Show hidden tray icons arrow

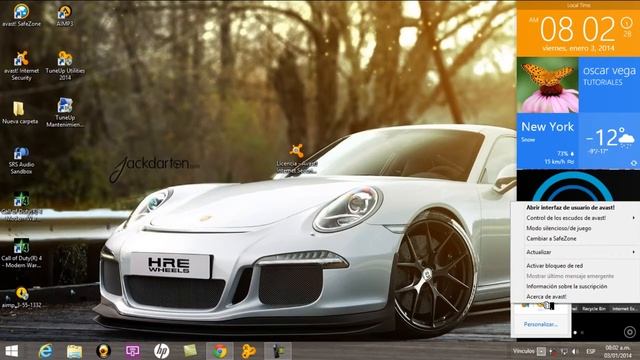(x=541, y=351)
